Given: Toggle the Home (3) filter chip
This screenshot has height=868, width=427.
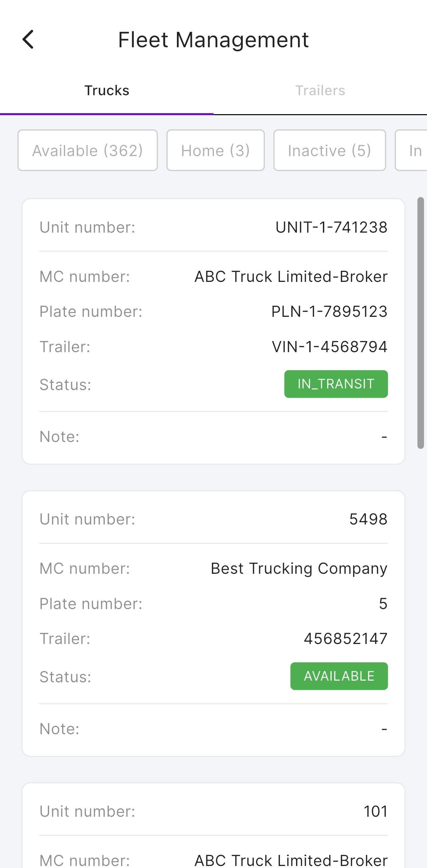Looking at the screenshot, I should coord(215,150).
